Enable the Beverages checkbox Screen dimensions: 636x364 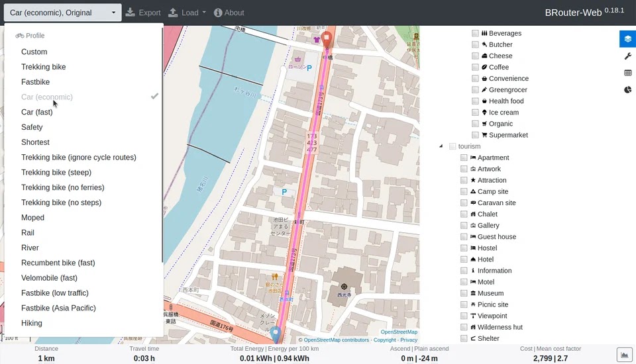(x=475, y=33)
